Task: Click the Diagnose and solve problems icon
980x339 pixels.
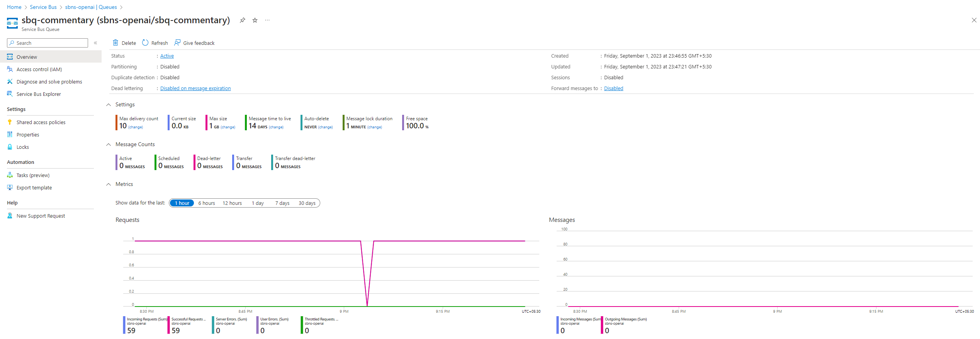Action: (x=10, y=82)
